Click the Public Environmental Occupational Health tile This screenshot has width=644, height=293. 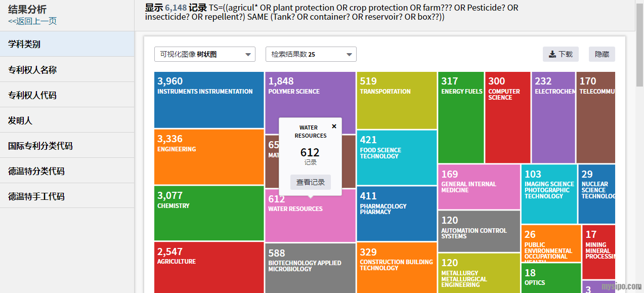pyautogui.click(x=551, y=243)
